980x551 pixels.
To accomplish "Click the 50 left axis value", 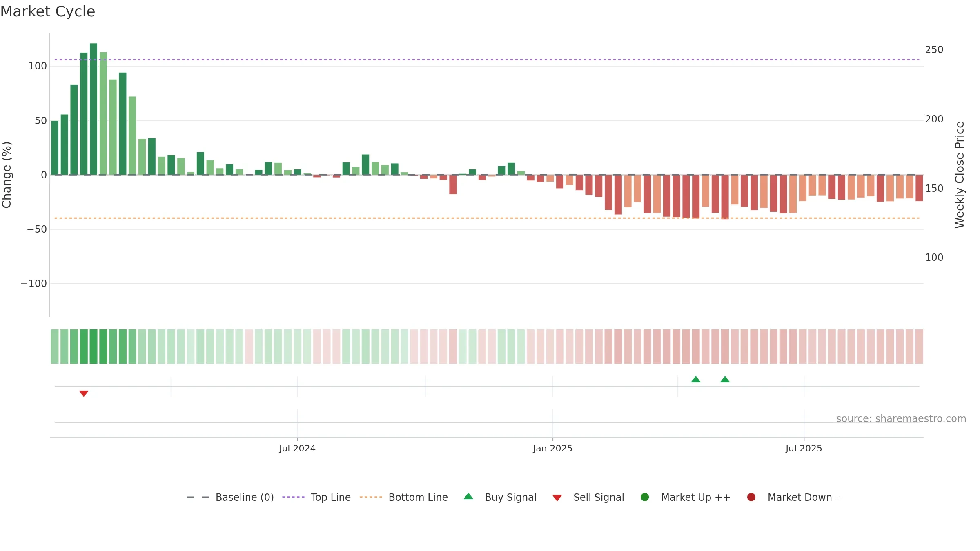I will point(41,121).
